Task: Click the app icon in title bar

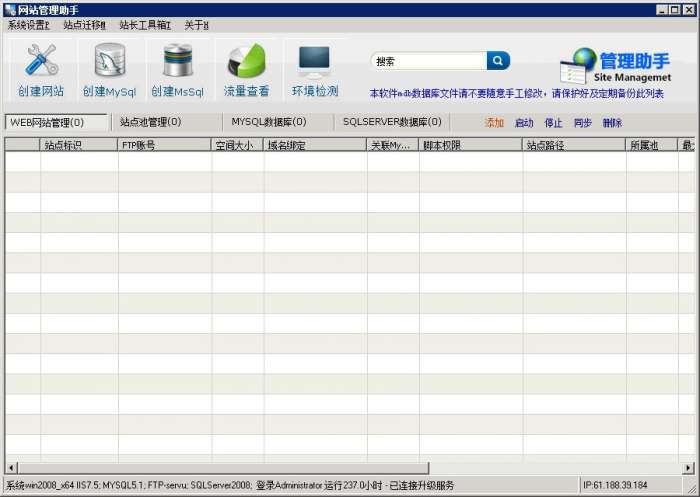Action: coord(9,9)
